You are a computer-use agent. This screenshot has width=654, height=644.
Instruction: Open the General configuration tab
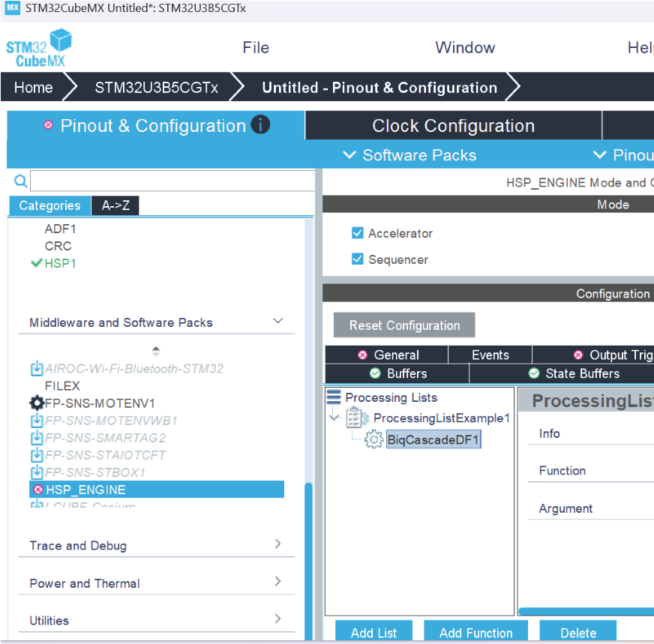click(387, 355)
